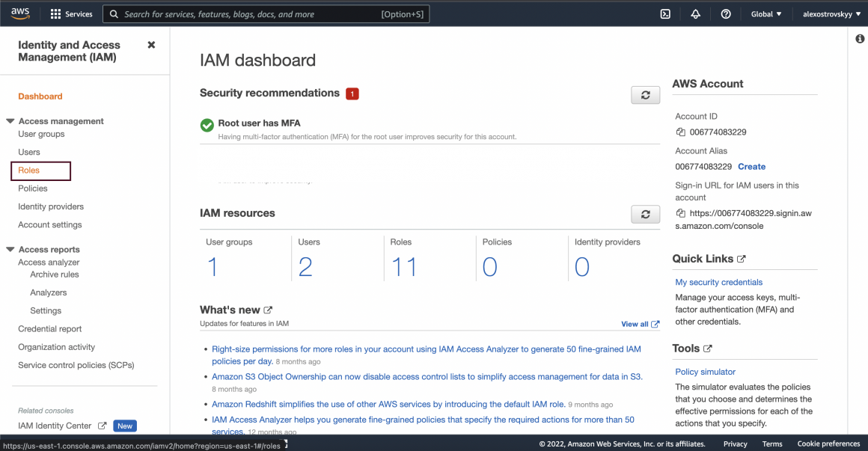Open the info panel icon

[860, 39]
